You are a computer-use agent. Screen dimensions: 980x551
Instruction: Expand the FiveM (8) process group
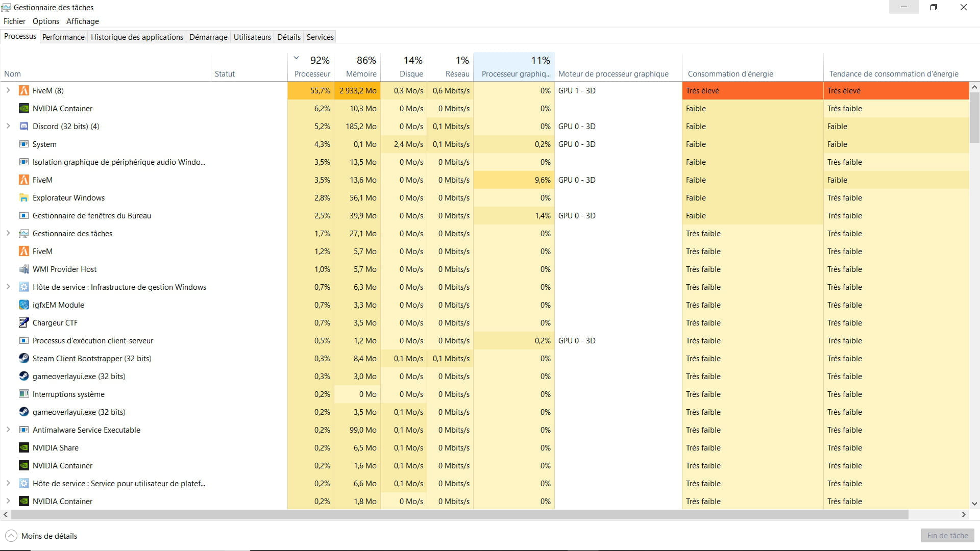8,90
